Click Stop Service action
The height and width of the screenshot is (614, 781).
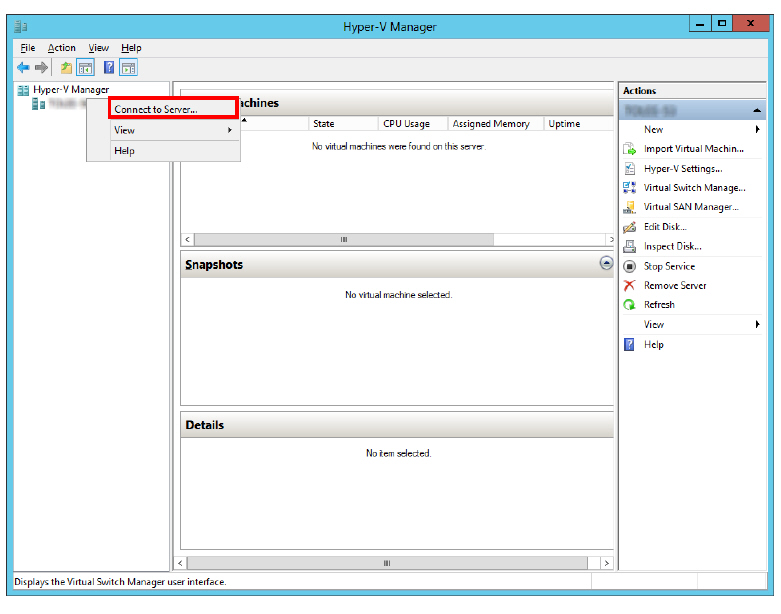(x=669, y=266)
